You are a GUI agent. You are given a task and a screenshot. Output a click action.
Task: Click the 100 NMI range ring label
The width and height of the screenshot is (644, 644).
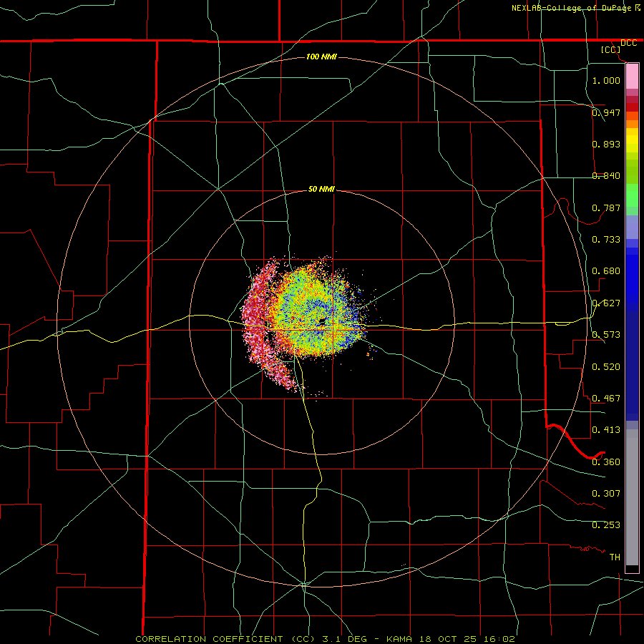(x=321, y=57)
